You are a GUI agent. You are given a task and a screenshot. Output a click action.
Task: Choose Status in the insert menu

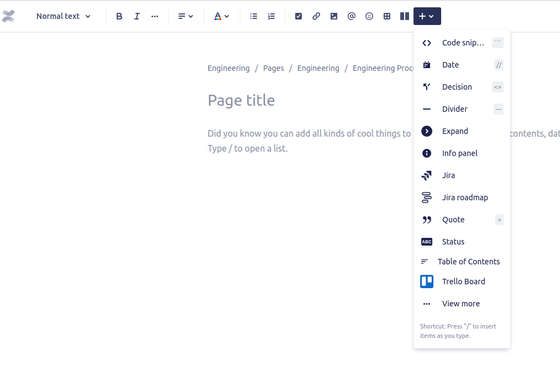[462, 242]
